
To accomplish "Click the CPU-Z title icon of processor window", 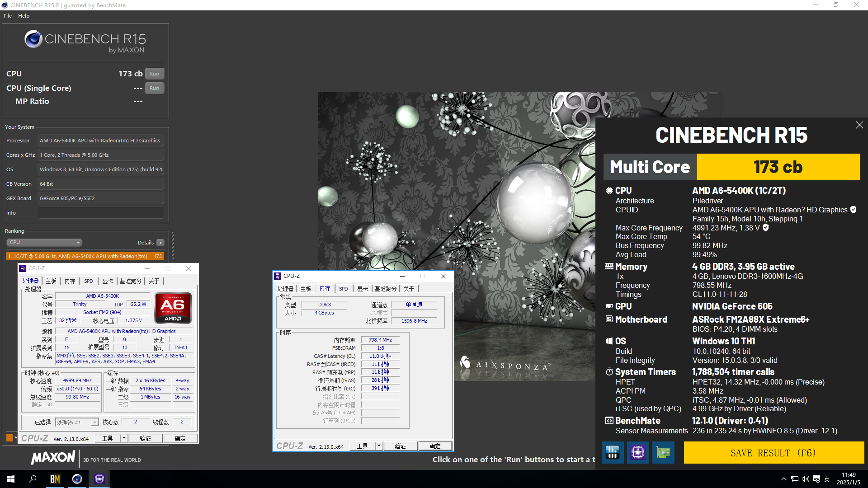I will [x=23, y=268].
